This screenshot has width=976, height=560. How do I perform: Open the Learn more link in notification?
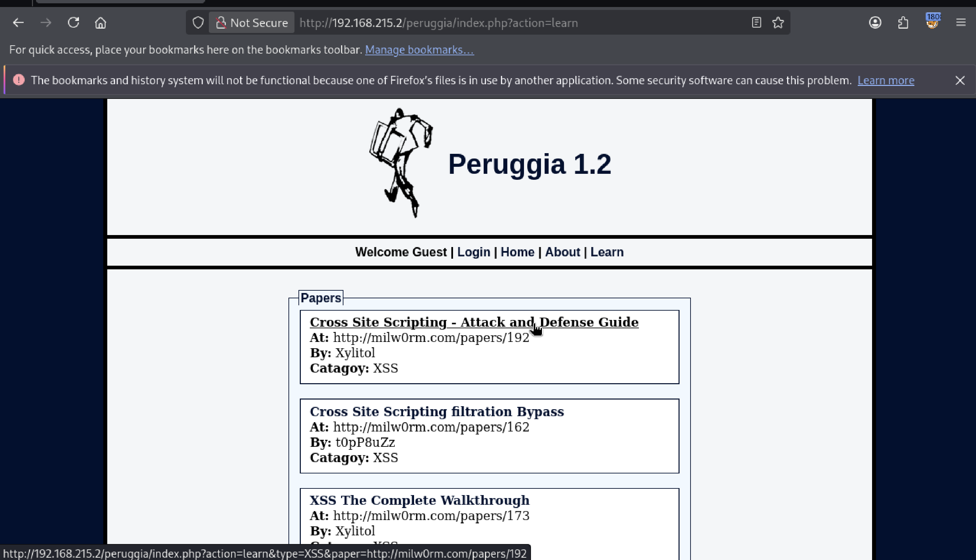[x=886, y=80]
